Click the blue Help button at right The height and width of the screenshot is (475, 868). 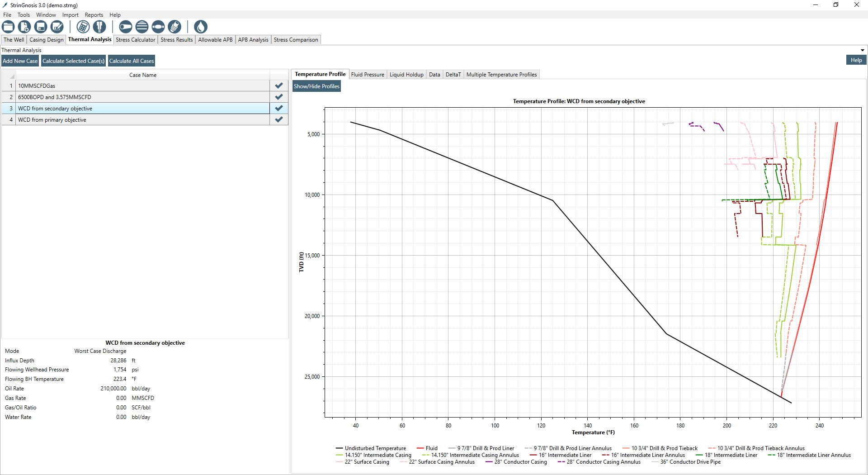point(856,60)
